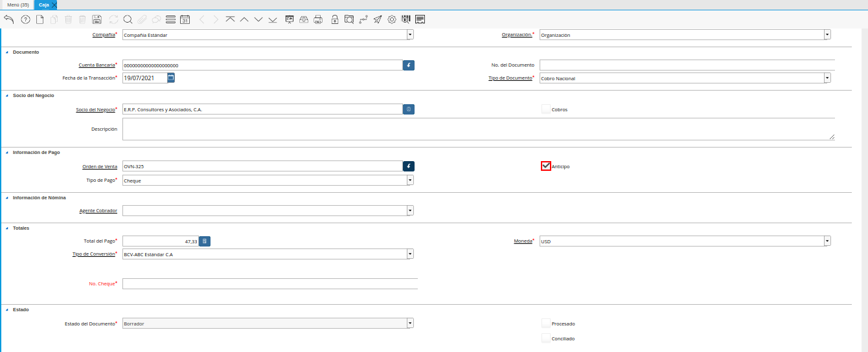Open the Tipo de Documento dropdown arrow
Viewport: 868px width, 352px height.
[827, 78]
